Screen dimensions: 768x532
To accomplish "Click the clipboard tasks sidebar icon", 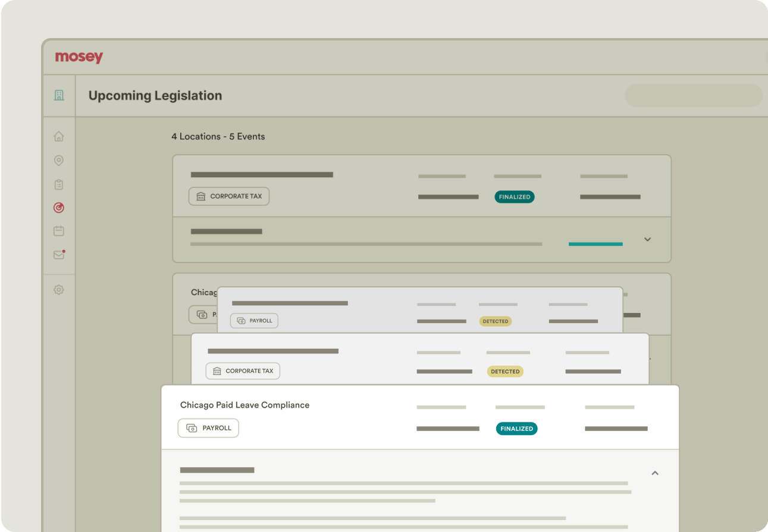I will point(58,184).
